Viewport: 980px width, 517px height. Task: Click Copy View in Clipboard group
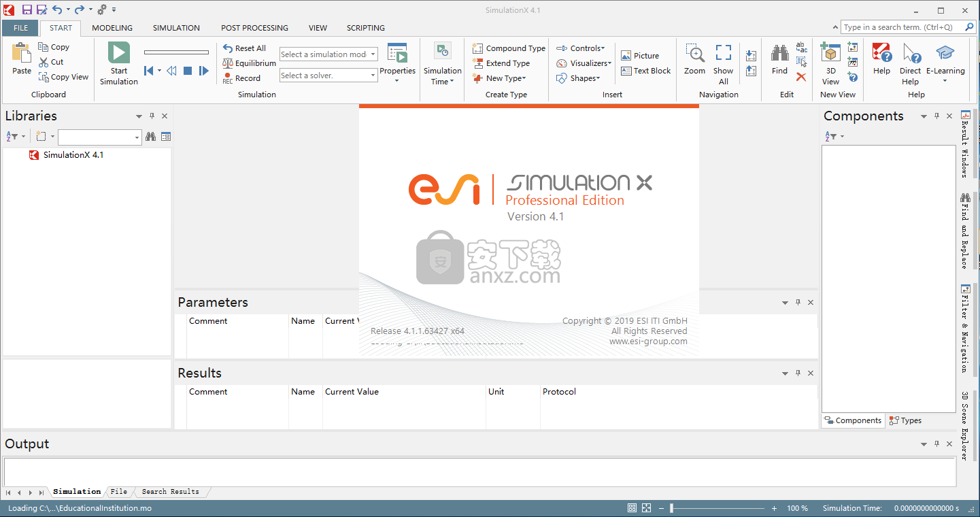(x=63, y=77)
